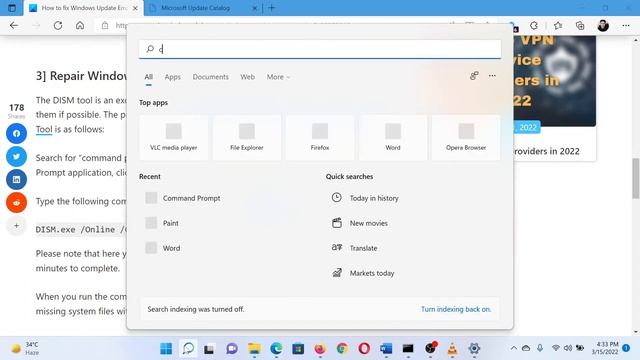Open Firefox from Top apps
Screen dimensions: 640x360
tap(320, 138)
